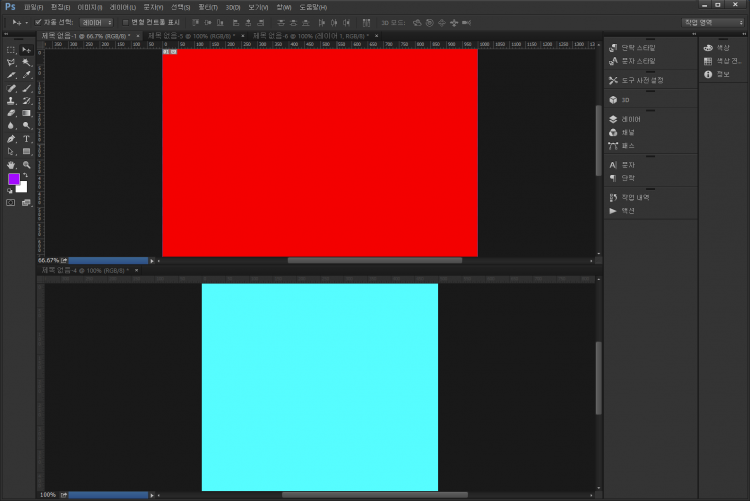750x501 pixels.
Task: Open the 색상 (Color) panel
Action: 717,47
